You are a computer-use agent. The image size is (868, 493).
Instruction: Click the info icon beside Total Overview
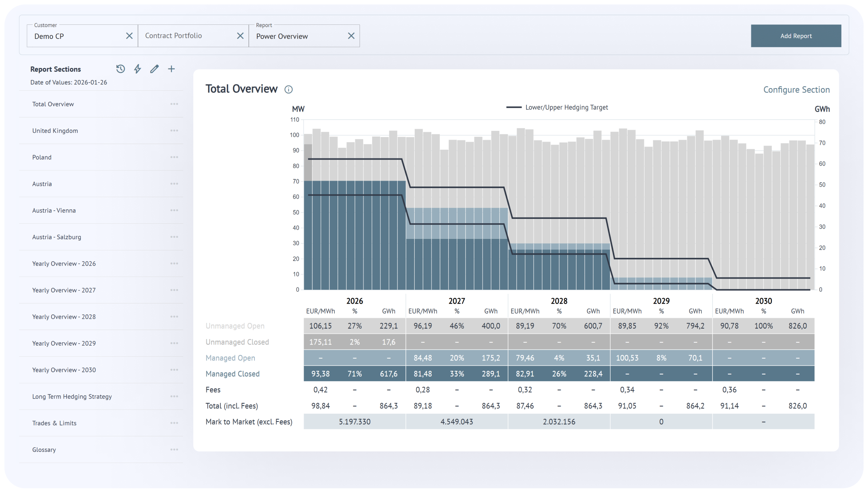coord(288,90)
